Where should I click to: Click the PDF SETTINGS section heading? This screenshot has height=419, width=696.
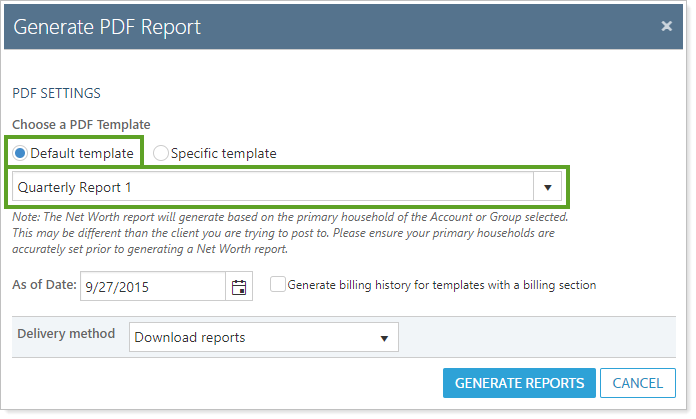(56, 93)
